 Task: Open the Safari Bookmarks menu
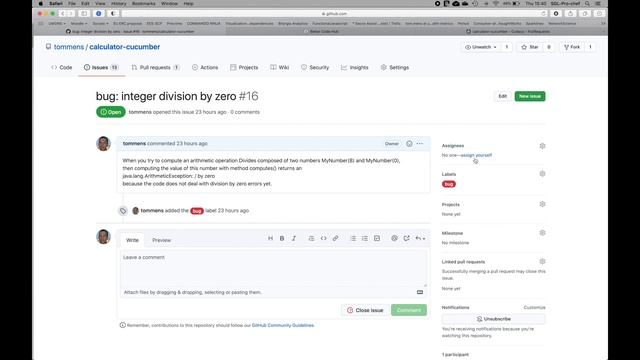click(x=144, y=3)
